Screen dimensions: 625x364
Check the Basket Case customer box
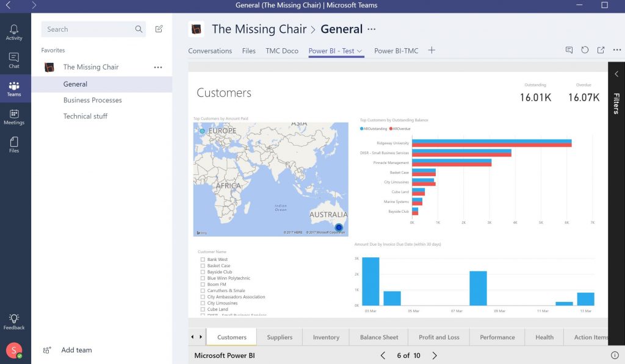(x=203, y=266)
